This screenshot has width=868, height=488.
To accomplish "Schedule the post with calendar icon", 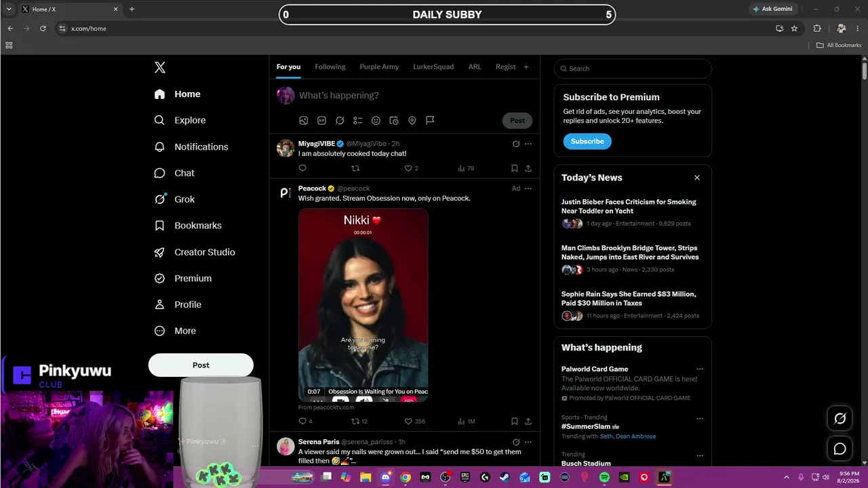I will [394, 121].
